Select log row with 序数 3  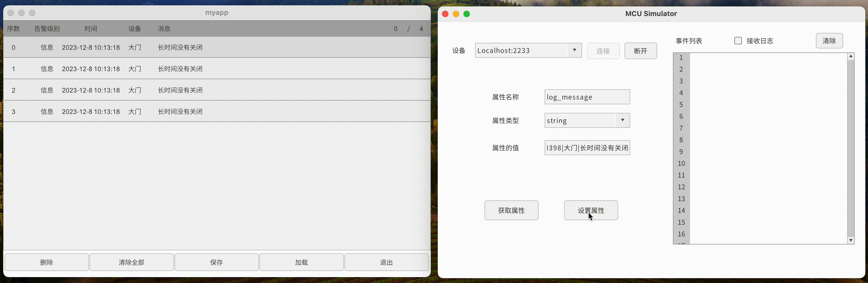217,111
